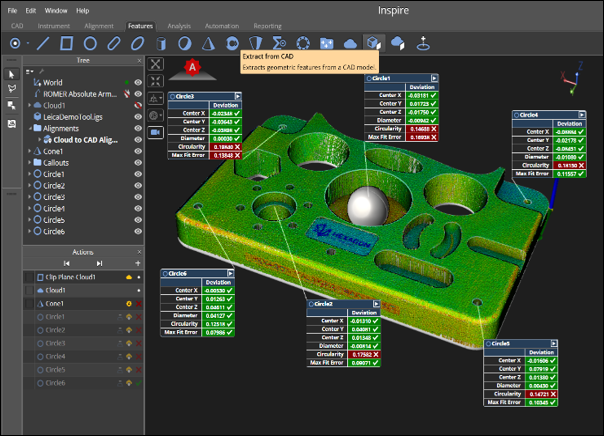The height and width of the screenshot is (436, 604).
Task: Collapse the Alignments folder
Action: (x=29, y=128)
